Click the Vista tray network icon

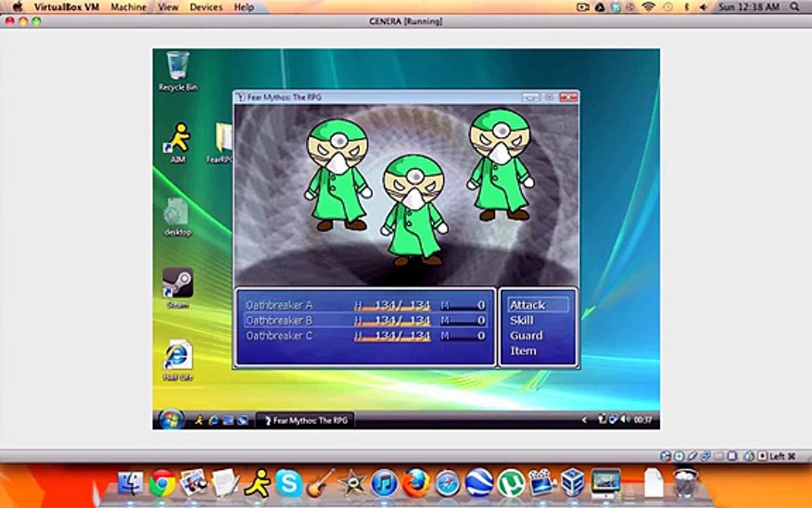[614, 419]
